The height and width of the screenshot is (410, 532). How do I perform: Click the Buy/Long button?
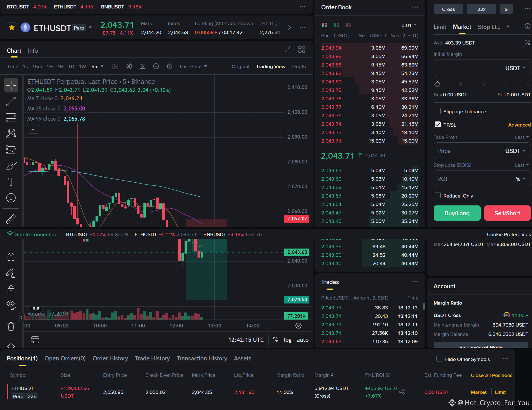[x=457, y=213]
